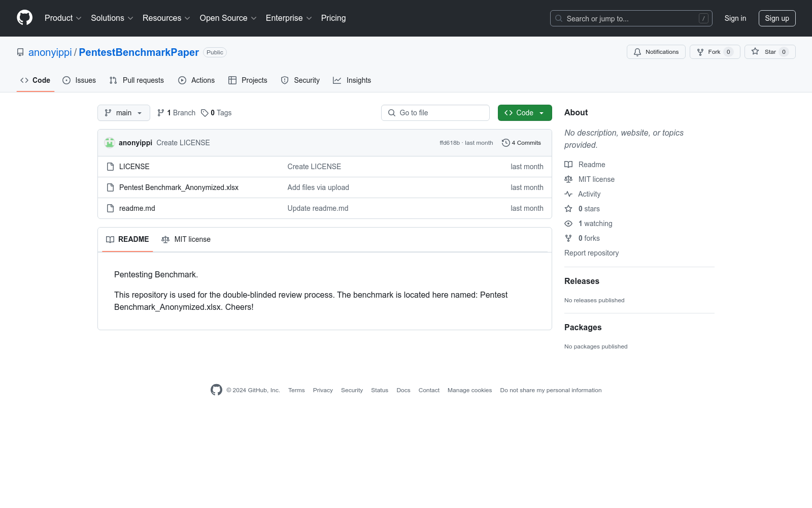Open the main branch selector dropdown
812x508 pixels.
[x=124, y=113]
